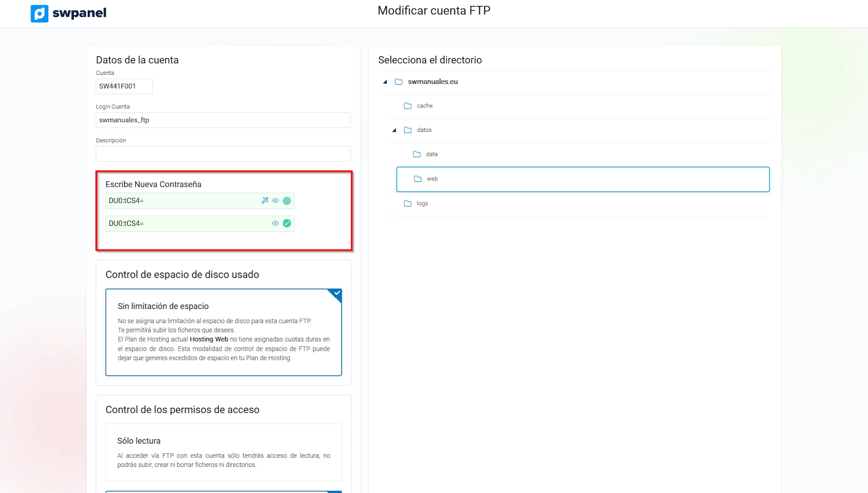Select the data subdirectory
Viewport: 868px width, 493px height.
click(432, 154)
